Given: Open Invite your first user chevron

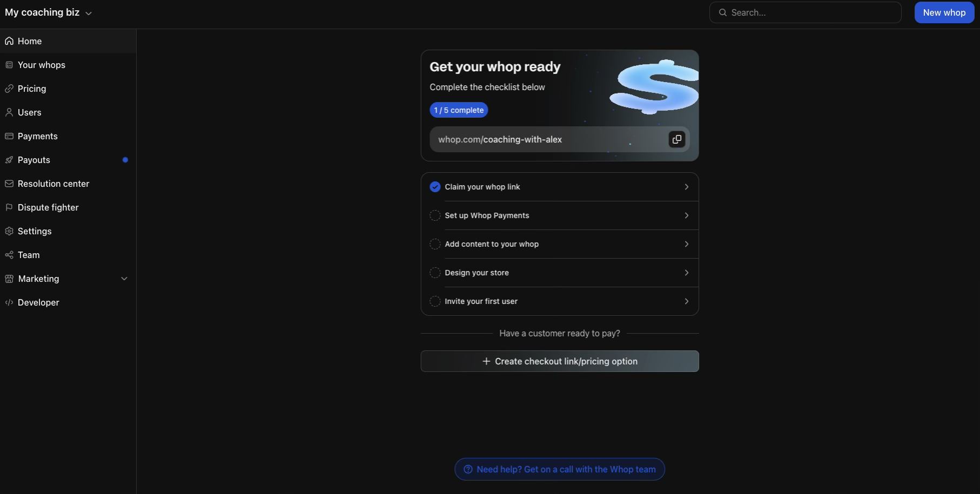Looking at the screenshot, I should click(687, 301).
